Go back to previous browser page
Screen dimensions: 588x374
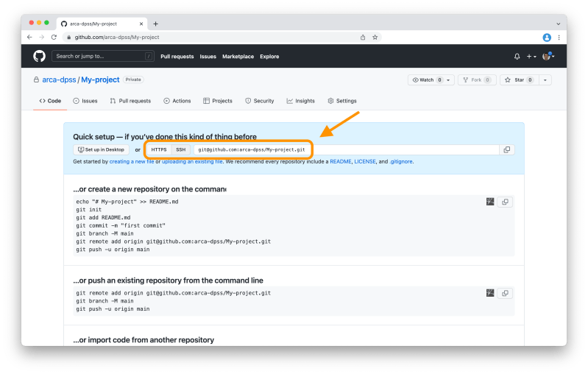[x=29, y=37]
